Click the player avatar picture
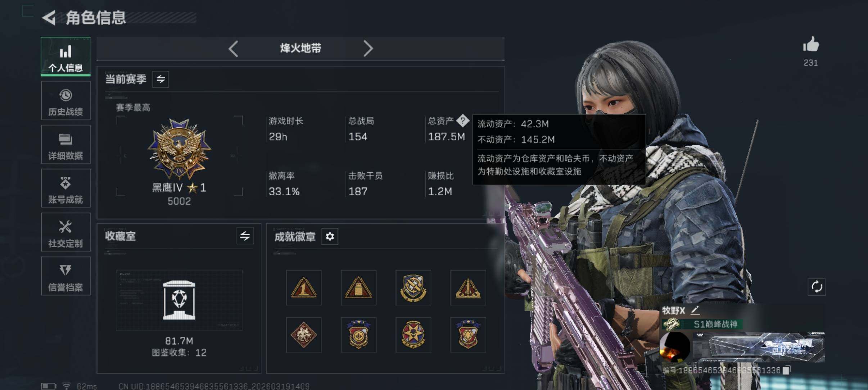 tap(675, 347)
